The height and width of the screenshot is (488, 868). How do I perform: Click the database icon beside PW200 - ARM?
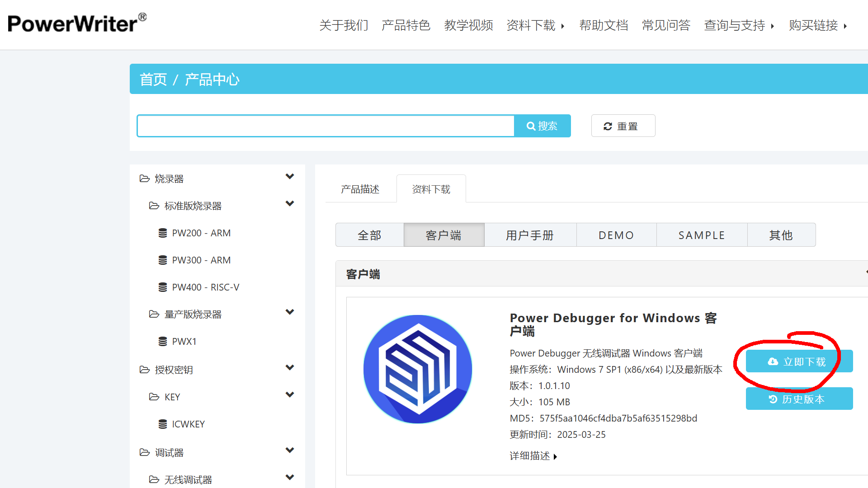[163, 232]
